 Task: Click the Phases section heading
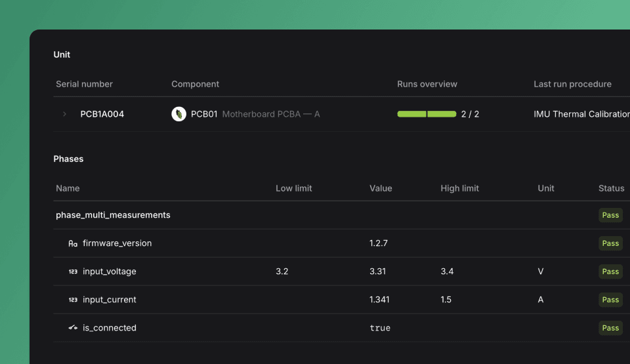tap(68, 159)
